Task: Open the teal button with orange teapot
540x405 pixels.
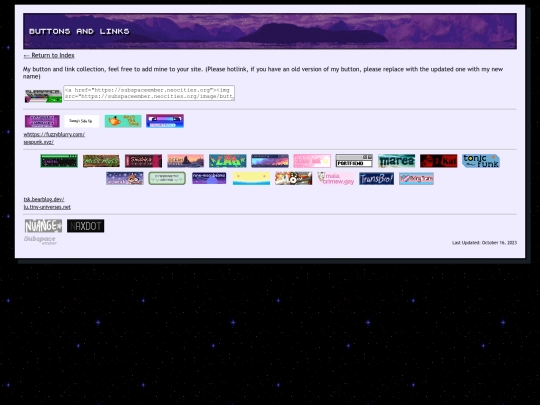Action: (123, 121)
